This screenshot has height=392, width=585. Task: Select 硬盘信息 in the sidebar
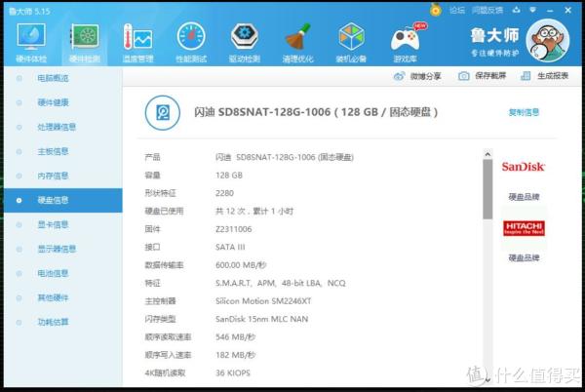click(63, 200)
